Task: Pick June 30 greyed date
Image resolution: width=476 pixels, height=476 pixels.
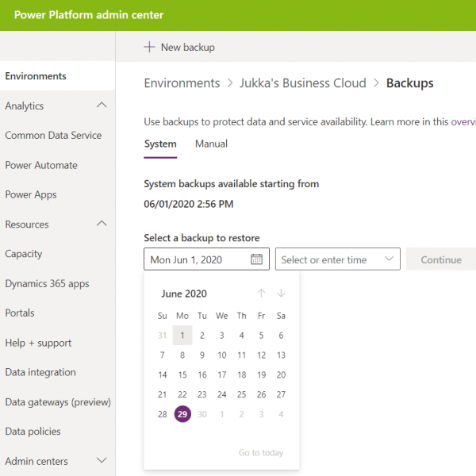Action: click(202, 414)
